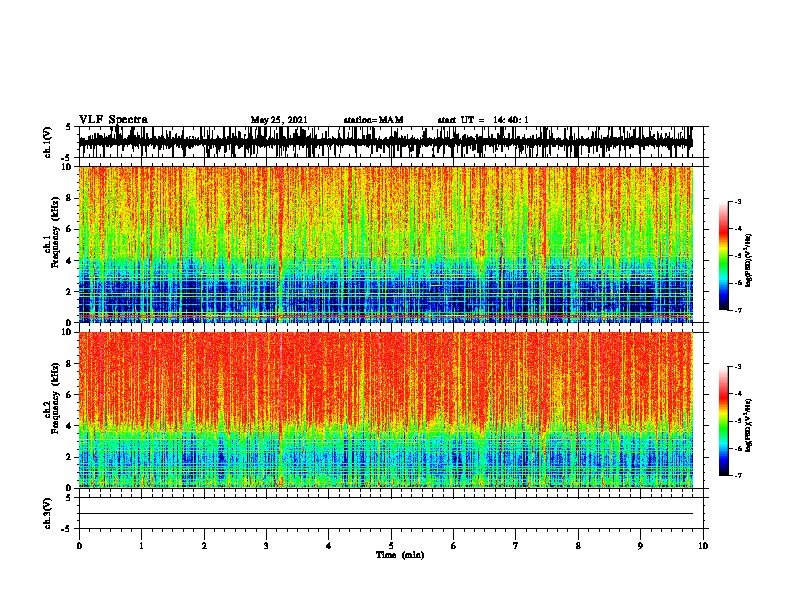The height and width of the screenshot is (612, 792).
Task: Click the time axis end label "10"
Action: pyautogui.click(x=703, y=546)
